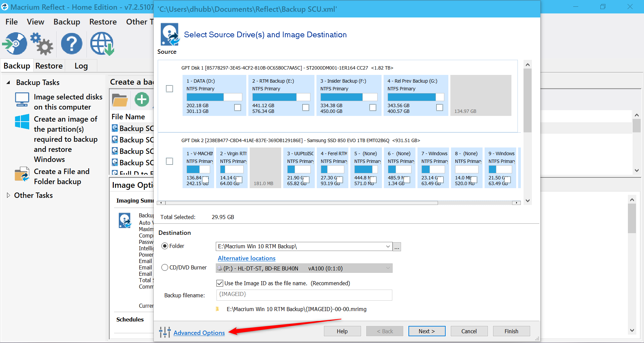Check the GPT Disk 2 whole-disk checkbox

click(x=169, y=161)
